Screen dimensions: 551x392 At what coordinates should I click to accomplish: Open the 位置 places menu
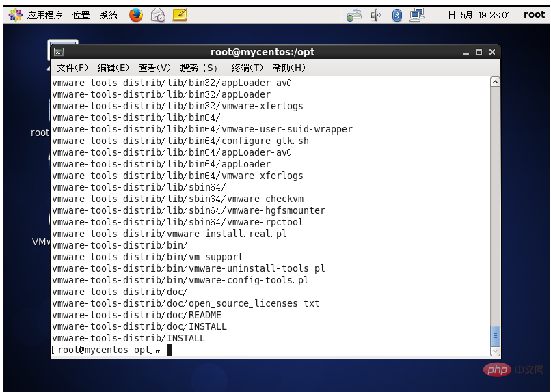click(x=81, y=15)
